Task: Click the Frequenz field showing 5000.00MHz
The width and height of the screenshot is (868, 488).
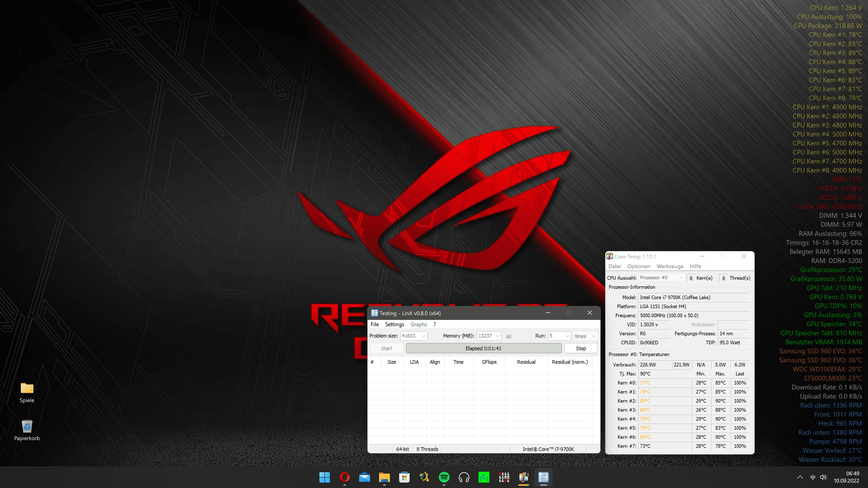Action: point(694,316)
